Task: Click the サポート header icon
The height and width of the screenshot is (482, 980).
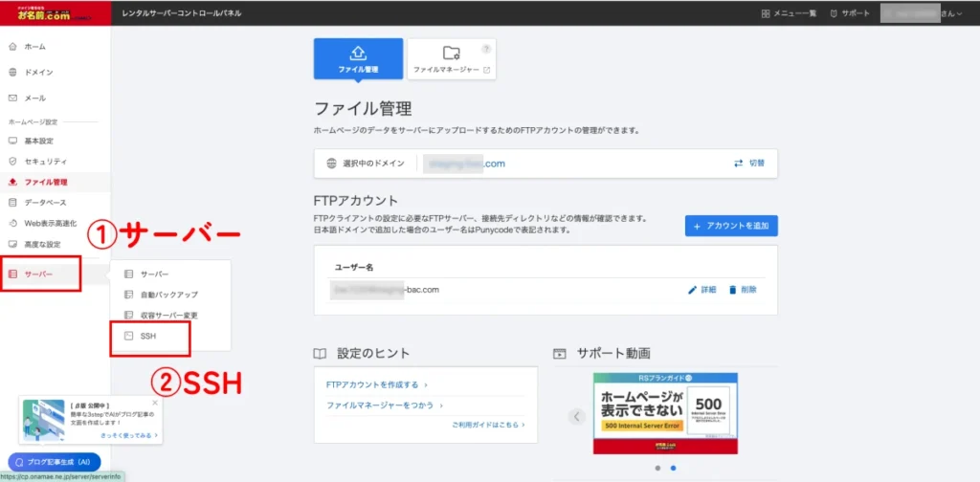Action: click(x=835, y=13)
